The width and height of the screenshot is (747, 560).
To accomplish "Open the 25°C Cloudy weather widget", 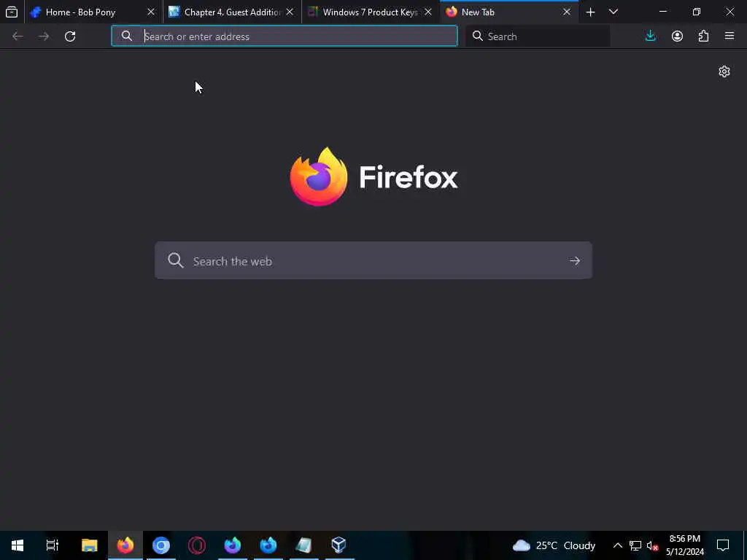I will point(554,545).
